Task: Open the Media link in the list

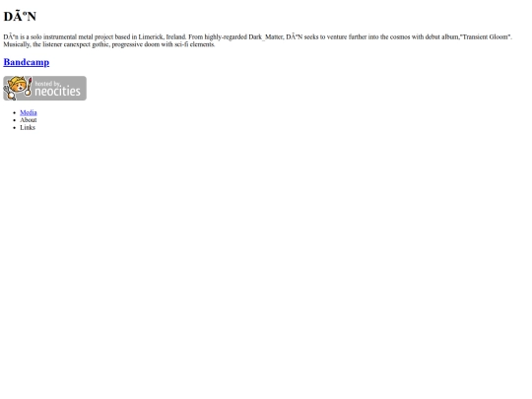Action: click(x=29, y=112)
